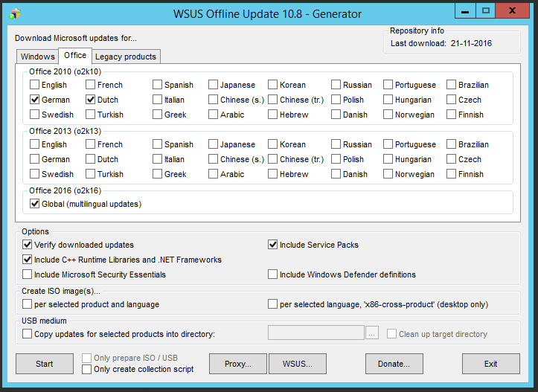Enable English for Office 2013
538x392 pixels.
pos(35,144)
